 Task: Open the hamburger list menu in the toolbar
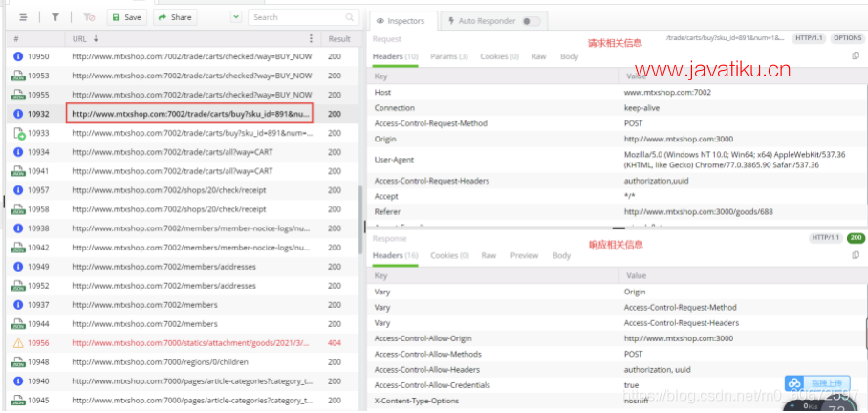(23, 17)
